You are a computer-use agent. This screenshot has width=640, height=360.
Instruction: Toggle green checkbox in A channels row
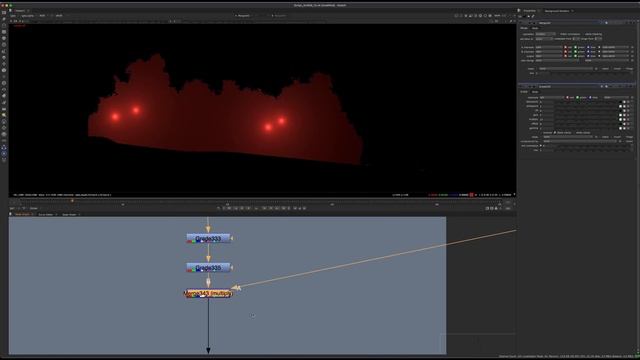tap(576, 47)
